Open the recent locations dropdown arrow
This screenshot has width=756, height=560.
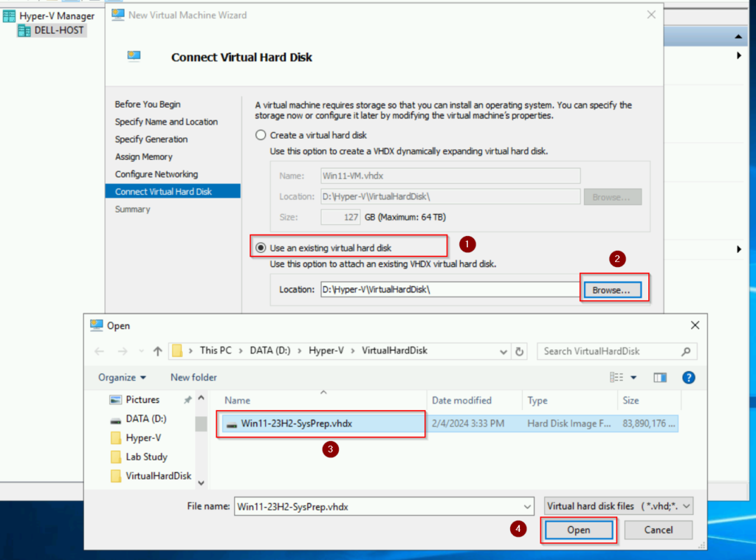click(x=141, y=351)
